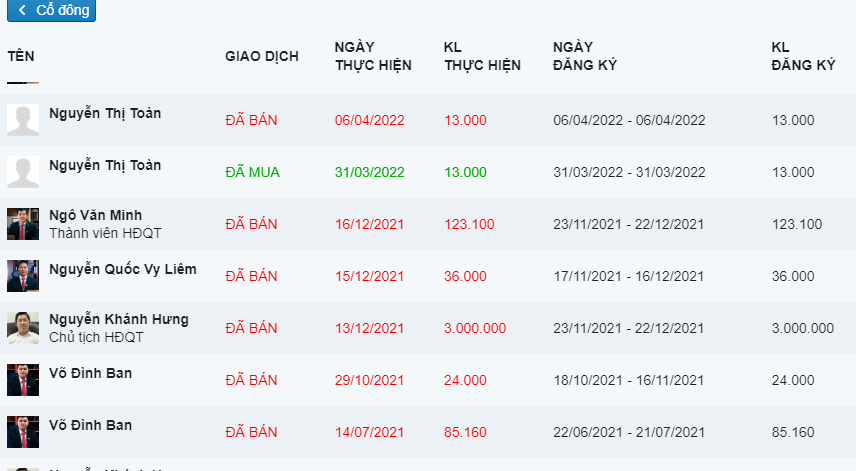Viewport: 856px width, 471px height.
Task: Click Võ Đình Ban's avatar for 14/07/2021 sale
Action: 23,432
